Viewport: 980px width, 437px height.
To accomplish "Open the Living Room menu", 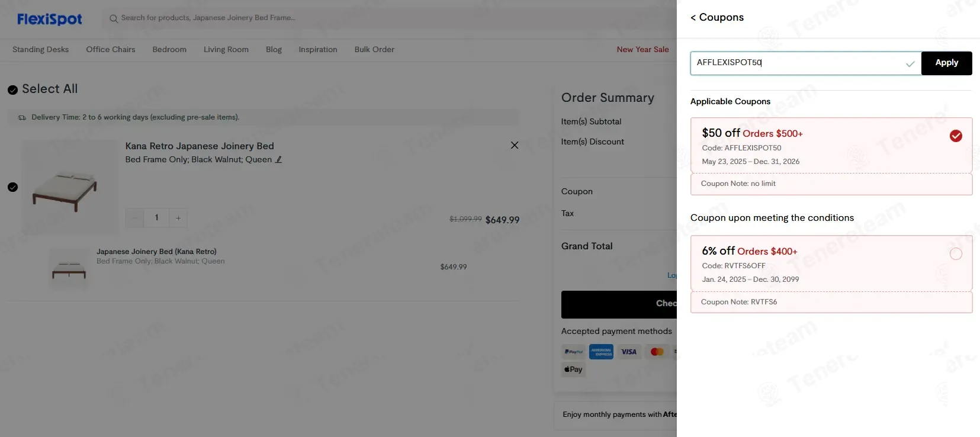I will (226, 50).
